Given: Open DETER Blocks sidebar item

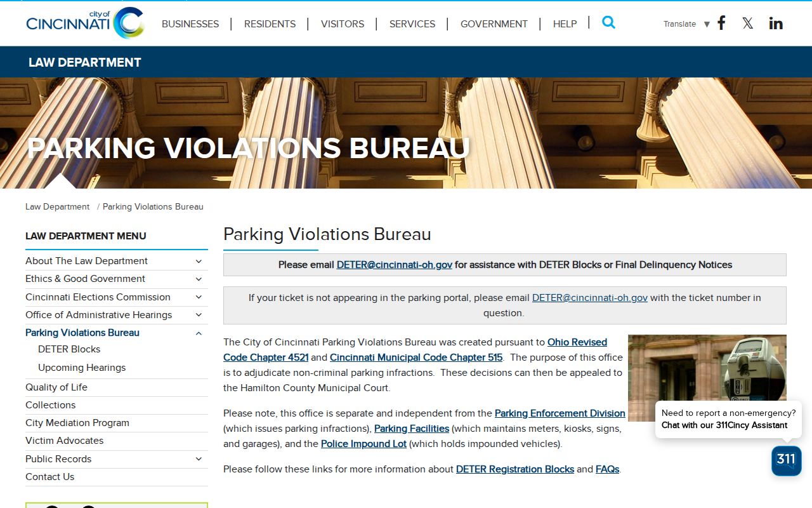Looking at the screenshot, I should [x=69, y=349].
